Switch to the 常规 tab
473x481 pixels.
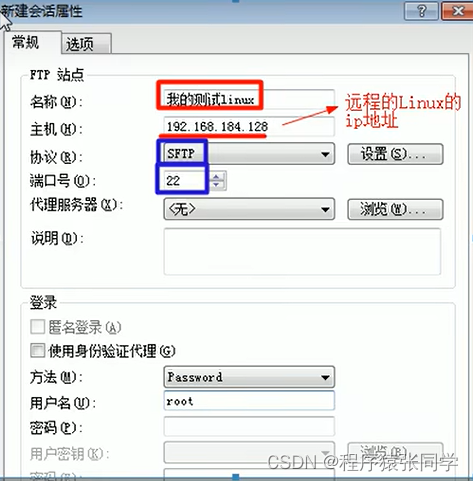[x=26, y=43]
